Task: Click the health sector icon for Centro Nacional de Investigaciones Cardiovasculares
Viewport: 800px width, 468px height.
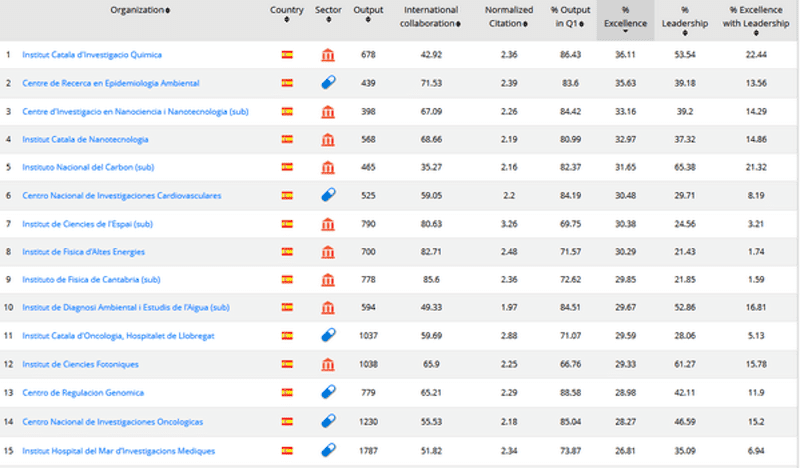Action: tap(328, 194)
